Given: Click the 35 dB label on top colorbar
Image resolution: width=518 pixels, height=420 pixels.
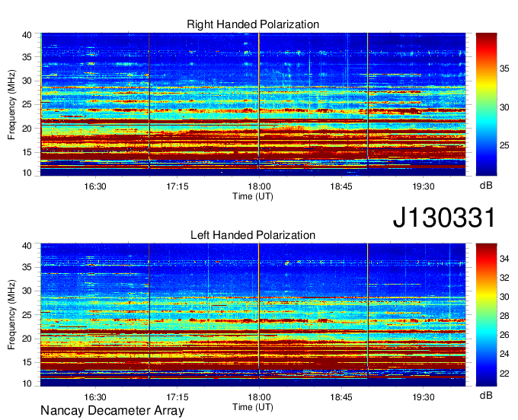Looking at the screenshot, I should click(504, 69).
